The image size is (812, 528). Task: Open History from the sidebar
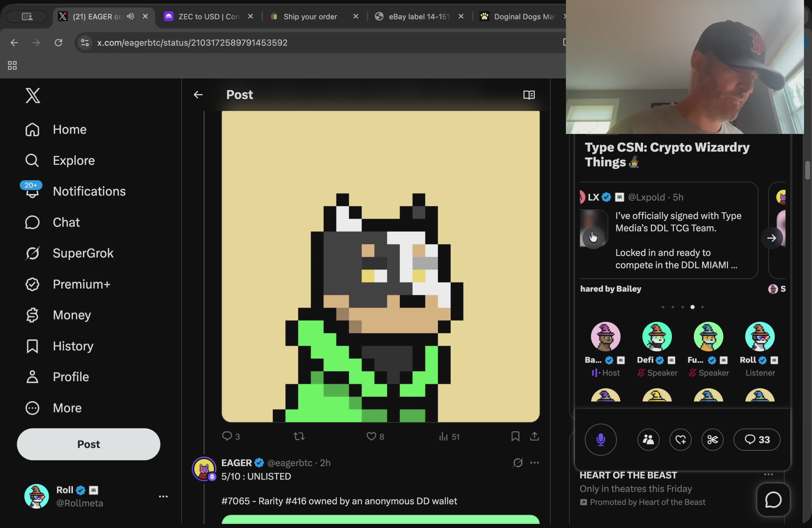59,346
